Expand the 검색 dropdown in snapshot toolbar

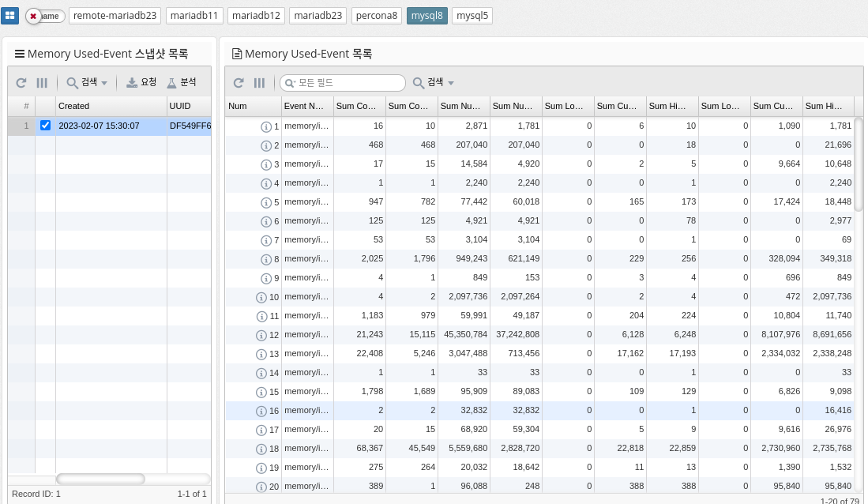(x=87, y=83)
